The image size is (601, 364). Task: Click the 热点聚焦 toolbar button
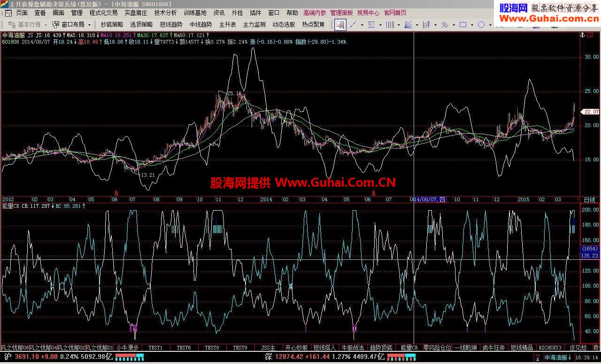click(x=314, y=24)
